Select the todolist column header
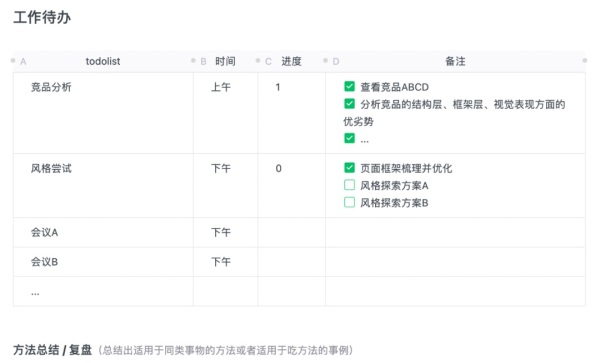Viewport: 600px width, 363px height. (x=103, y=61)
